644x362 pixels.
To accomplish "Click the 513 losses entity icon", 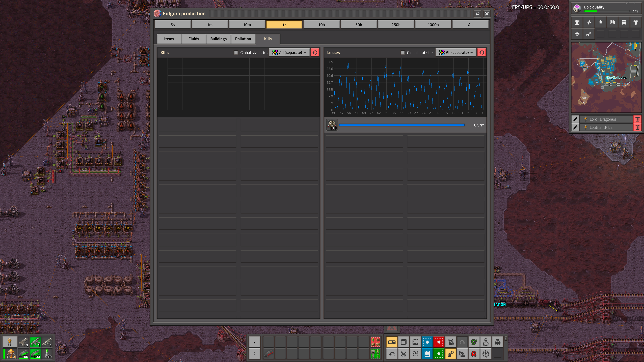I will (332, 125).
